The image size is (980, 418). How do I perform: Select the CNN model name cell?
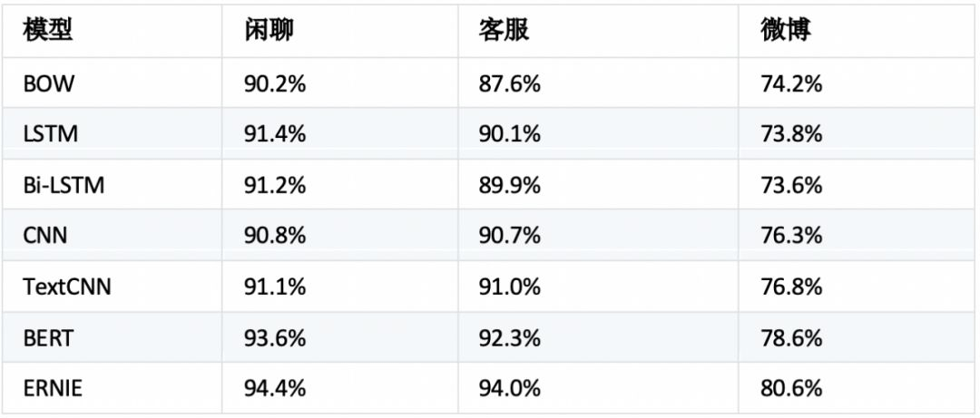click(46, 236)
